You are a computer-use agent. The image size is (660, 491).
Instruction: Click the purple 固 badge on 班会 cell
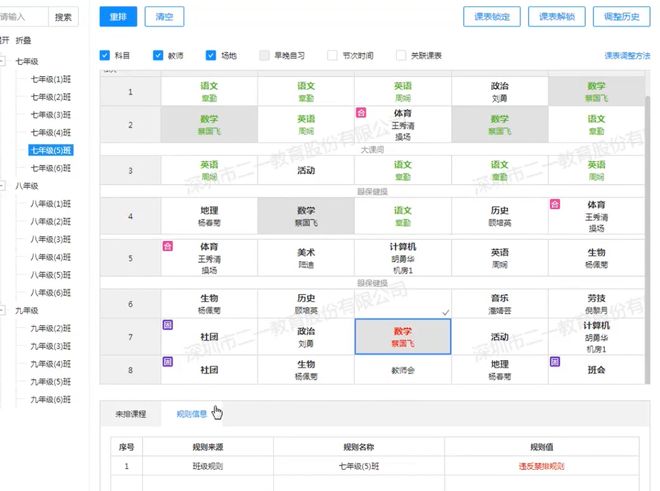tap(555, 361)
